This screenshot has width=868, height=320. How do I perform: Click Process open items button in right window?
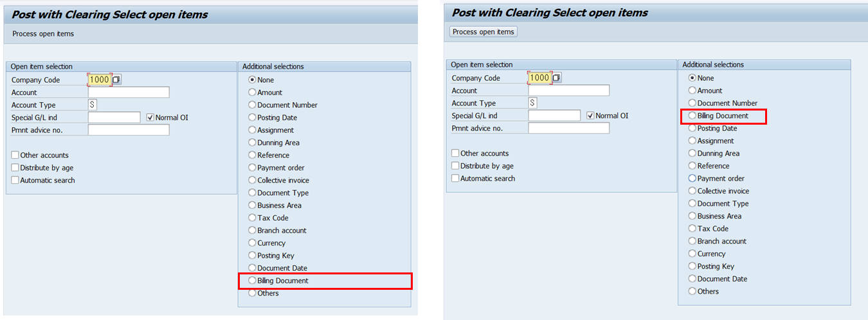(484, 32)
